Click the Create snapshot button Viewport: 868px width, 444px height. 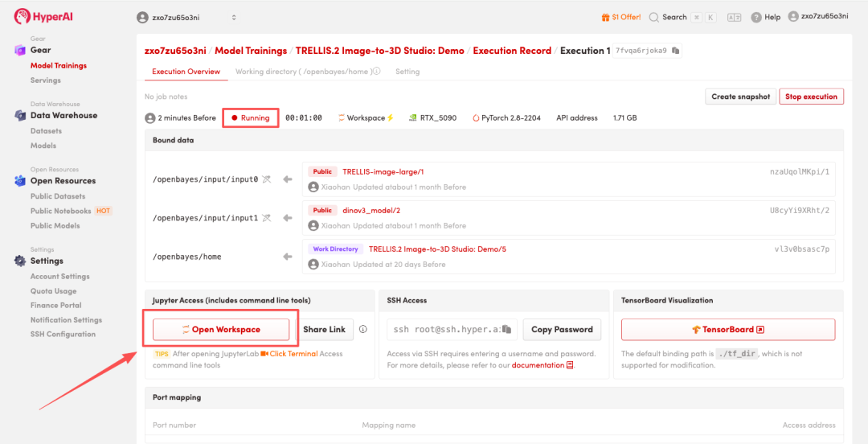click(741, 97)
